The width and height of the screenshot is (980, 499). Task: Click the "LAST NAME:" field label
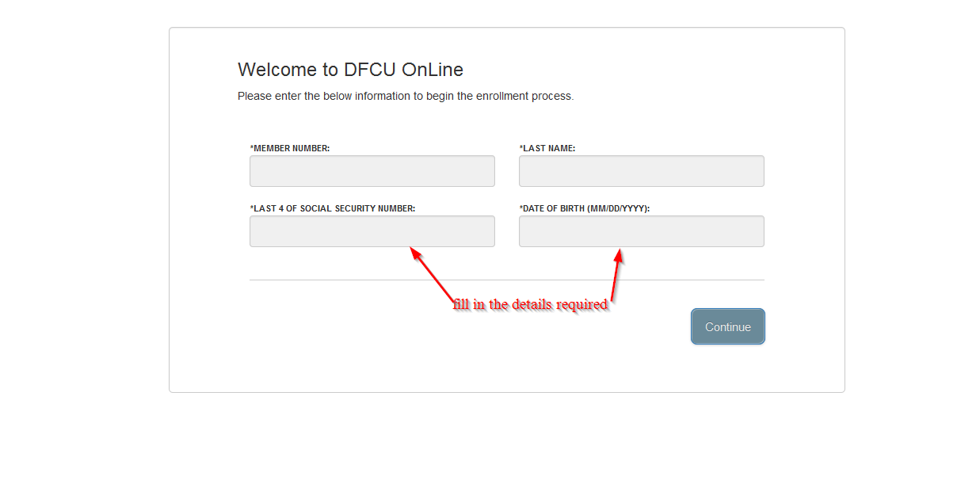(549, 148)
